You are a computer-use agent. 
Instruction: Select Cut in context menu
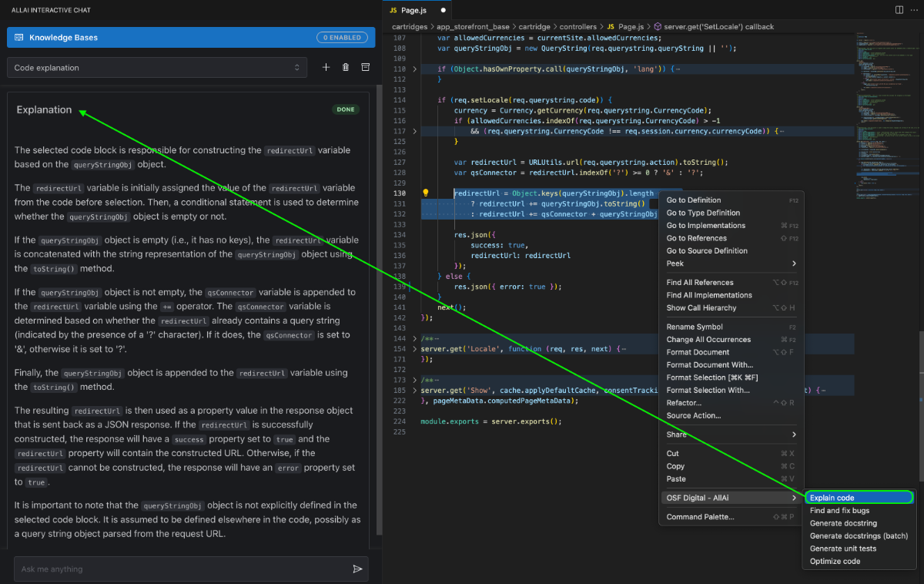tap(731, 454)
